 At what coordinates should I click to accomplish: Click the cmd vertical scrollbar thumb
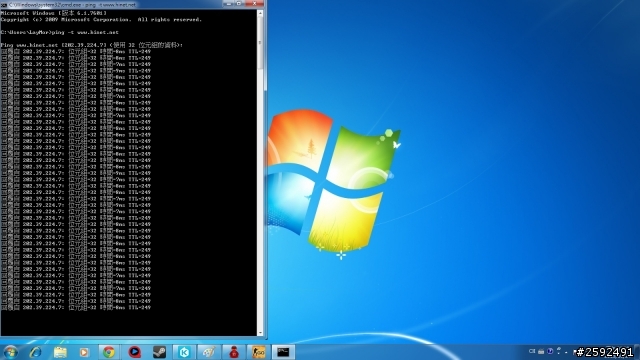260,43
